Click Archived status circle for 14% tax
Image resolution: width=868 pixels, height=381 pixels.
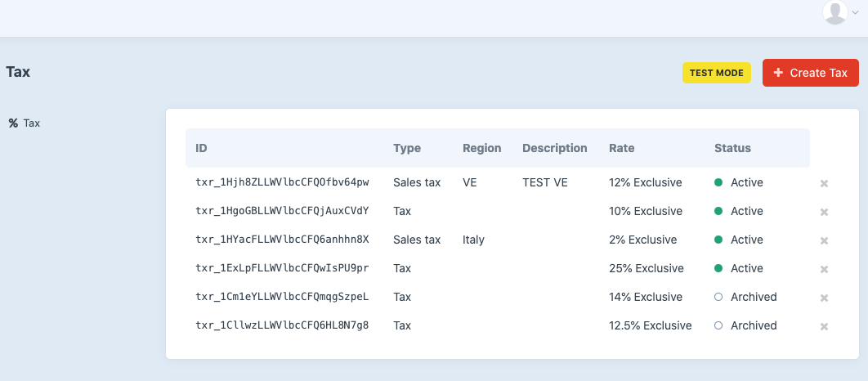[718, 297]
